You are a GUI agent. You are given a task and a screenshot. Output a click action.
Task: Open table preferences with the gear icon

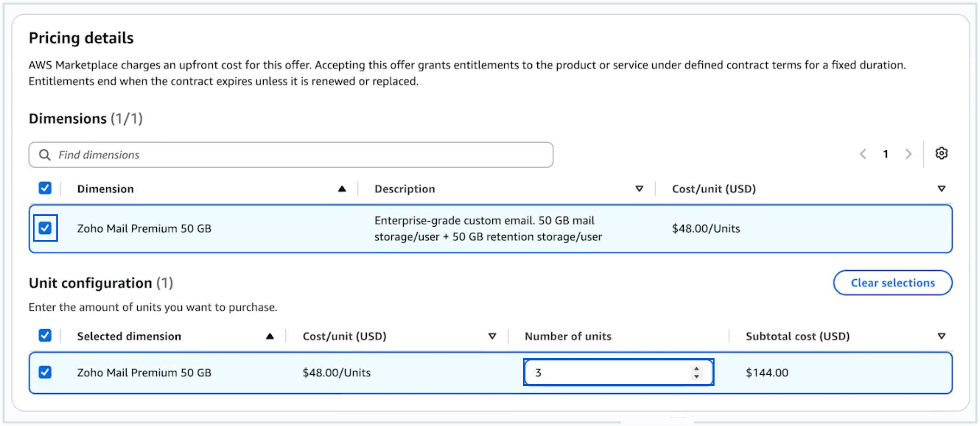pyautogui.click(x=941, y=154)
